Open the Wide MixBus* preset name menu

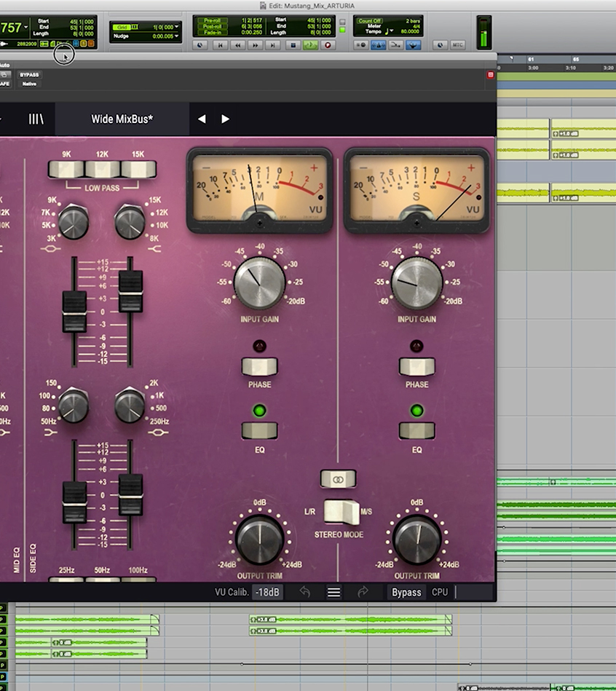point(122,119)
